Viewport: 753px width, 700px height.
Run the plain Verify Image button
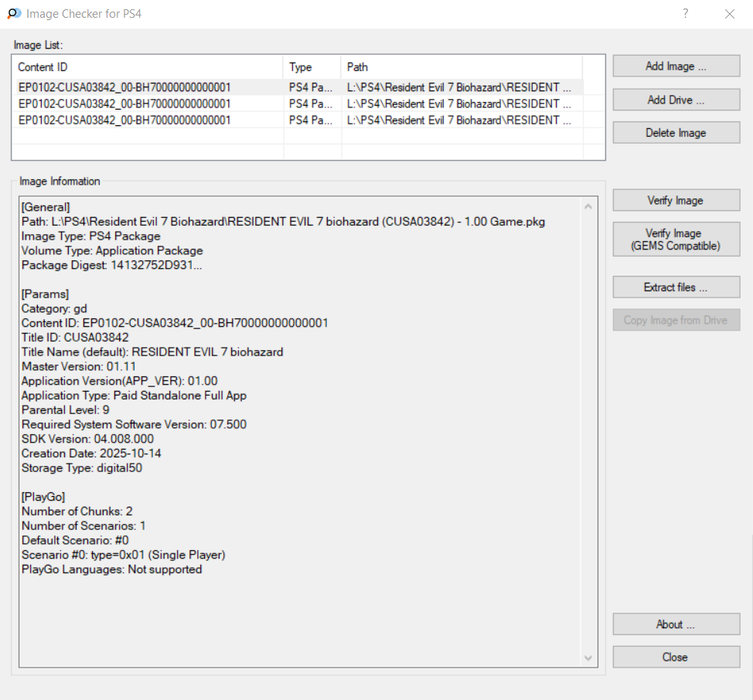click(676, 200)
